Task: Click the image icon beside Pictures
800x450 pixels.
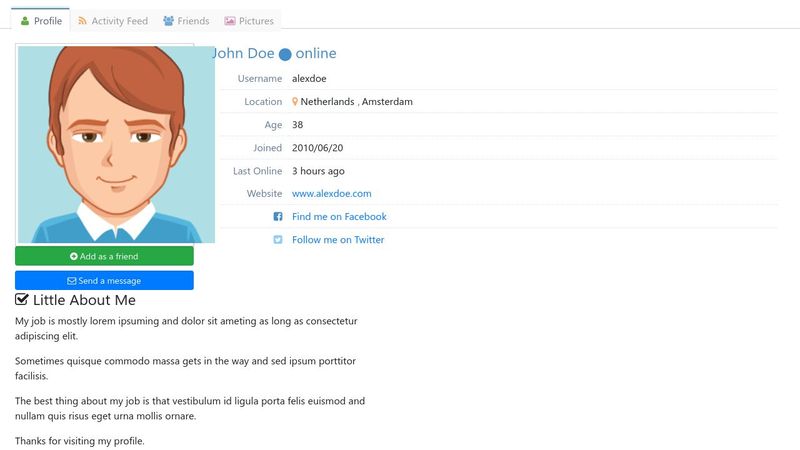Action: [230, 21]
